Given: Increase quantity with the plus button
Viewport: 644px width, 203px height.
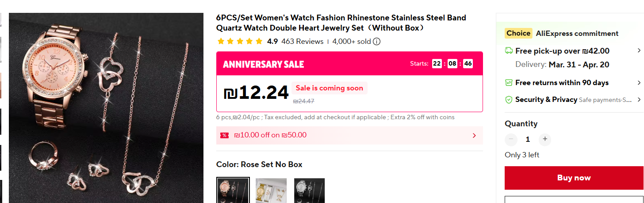Looking at the screenshot, I should click(545, 140).
